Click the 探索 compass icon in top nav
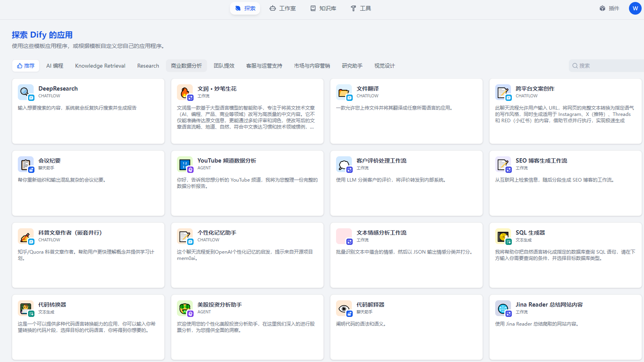644x362 pixels. 238,8
